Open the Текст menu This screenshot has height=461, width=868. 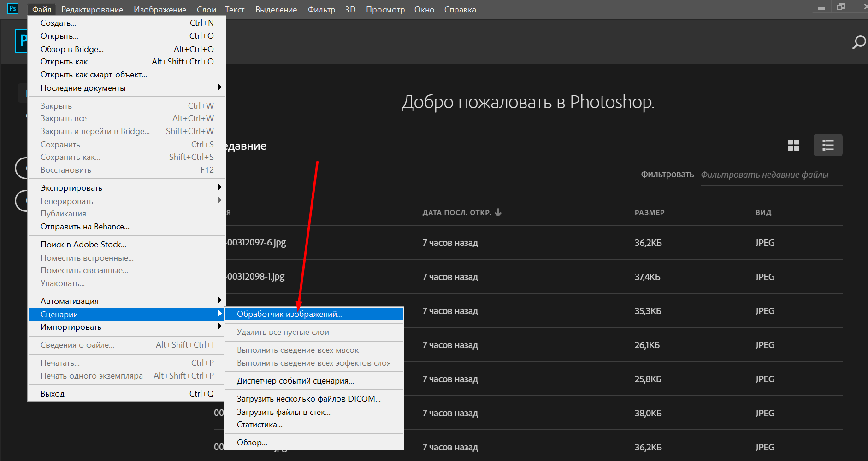coord(235,10)
